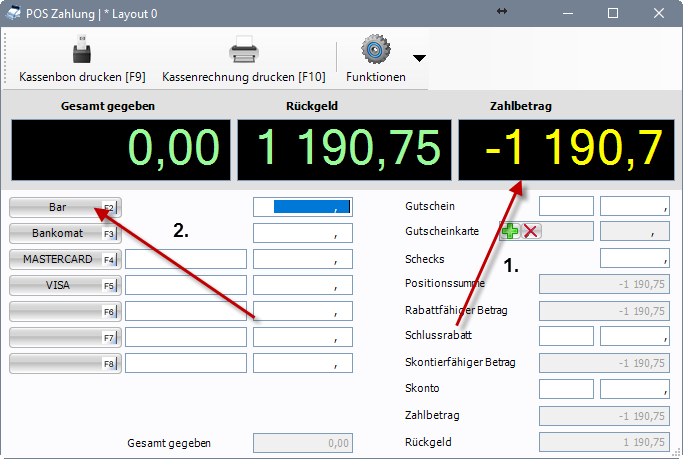The image size is (683, 459).
Task: Remove Gutscheinkarte with red X icon
Action: 531,232
